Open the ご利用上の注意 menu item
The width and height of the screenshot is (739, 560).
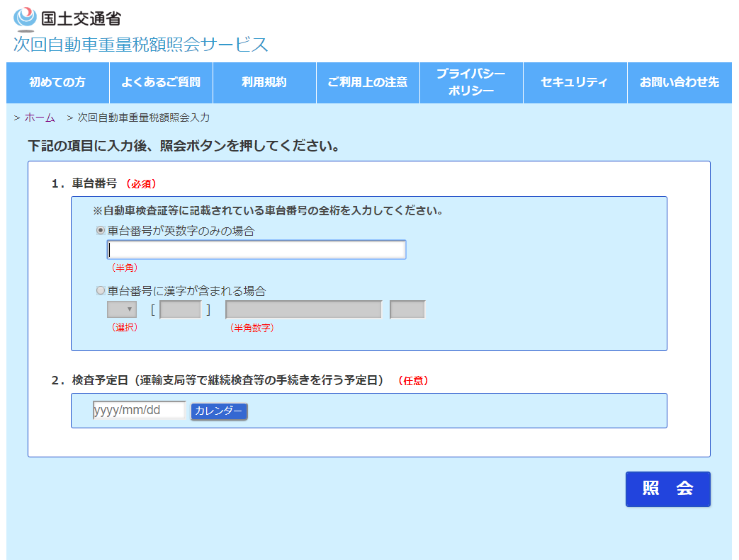click(x=368, y=82)
